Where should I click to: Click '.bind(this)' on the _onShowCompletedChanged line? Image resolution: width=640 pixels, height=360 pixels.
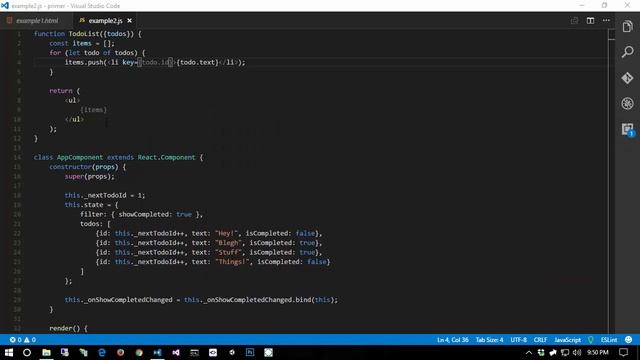(x=314, y=300)
